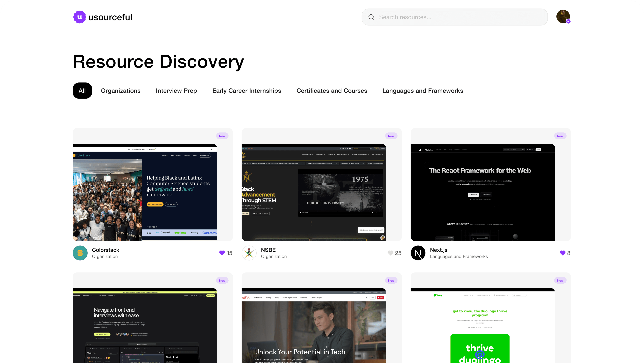Click the New badge on Colorstack card
Viewport: 644px width, 363px height.
(x=222, y=136)
